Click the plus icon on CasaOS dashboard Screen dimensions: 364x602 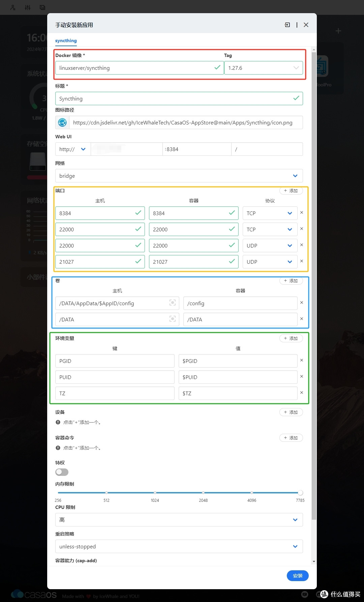click(x=338, y=31)
